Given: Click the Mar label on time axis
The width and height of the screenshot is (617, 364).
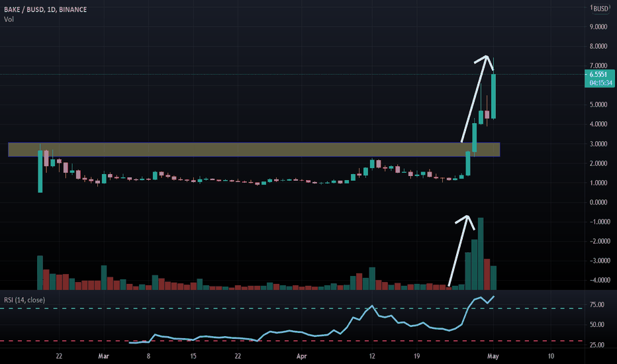Looking at the screenshot, I should 103,356.
